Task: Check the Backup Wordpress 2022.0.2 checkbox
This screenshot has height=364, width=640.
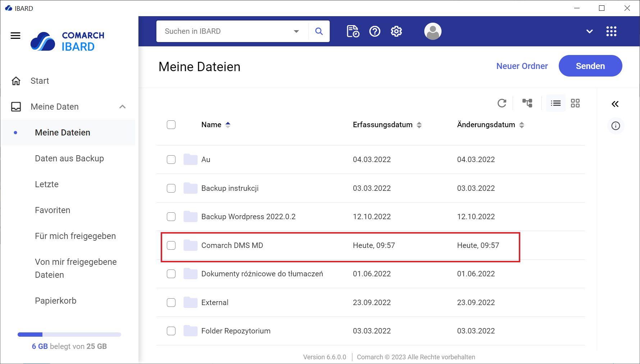Action: 171,217
